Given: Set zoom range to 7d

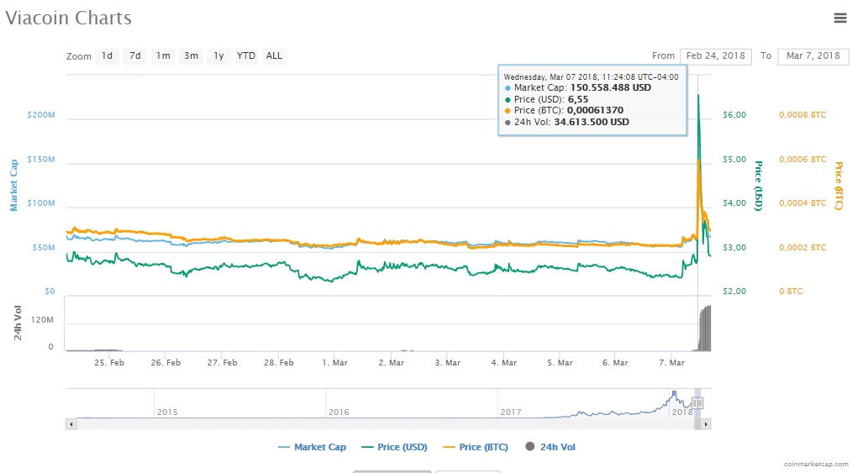Looking at the screenshot, I should tap(135, 56).
